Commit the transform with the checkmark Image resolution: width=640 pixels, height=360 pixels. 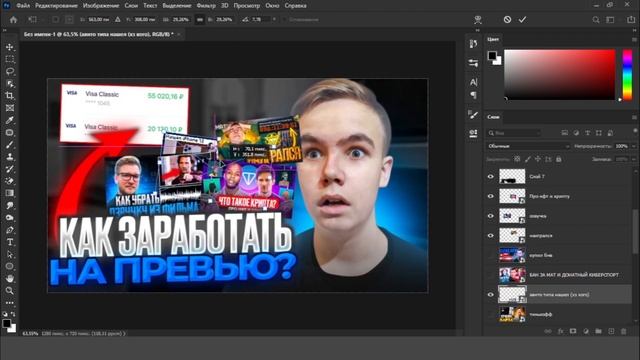(522, 19)
